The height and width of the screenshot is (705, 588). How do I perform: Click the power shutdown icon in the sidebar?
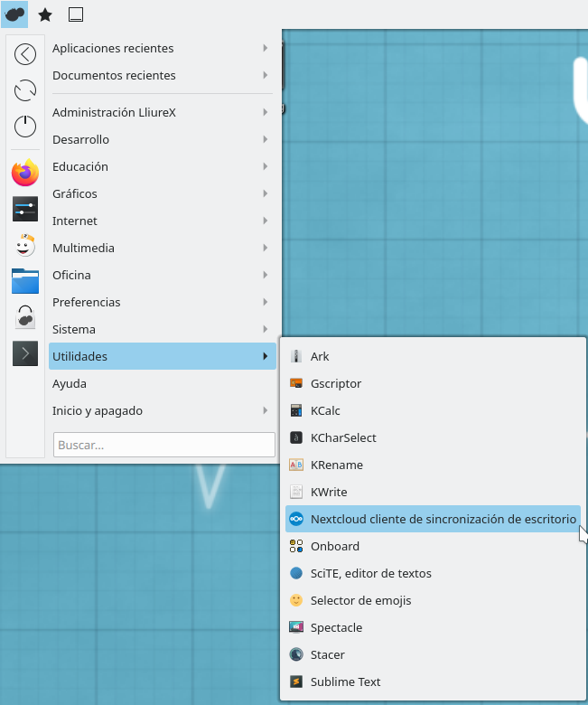[25, 127]
